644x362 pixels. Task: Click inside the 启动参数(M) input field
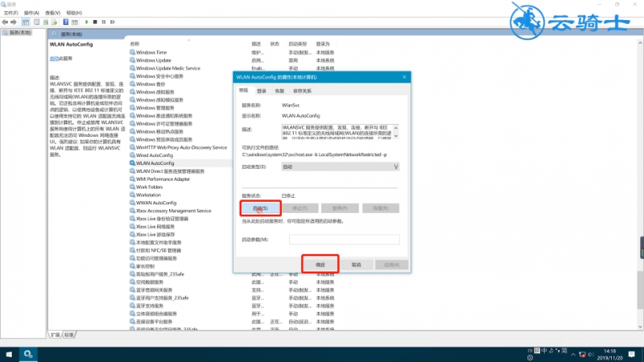tap(345, 239)
